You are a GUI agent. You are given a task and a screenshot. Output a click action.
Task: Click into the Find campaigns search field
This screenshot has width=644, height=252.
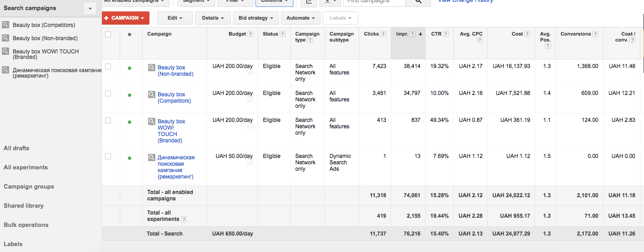pos(374,2)
